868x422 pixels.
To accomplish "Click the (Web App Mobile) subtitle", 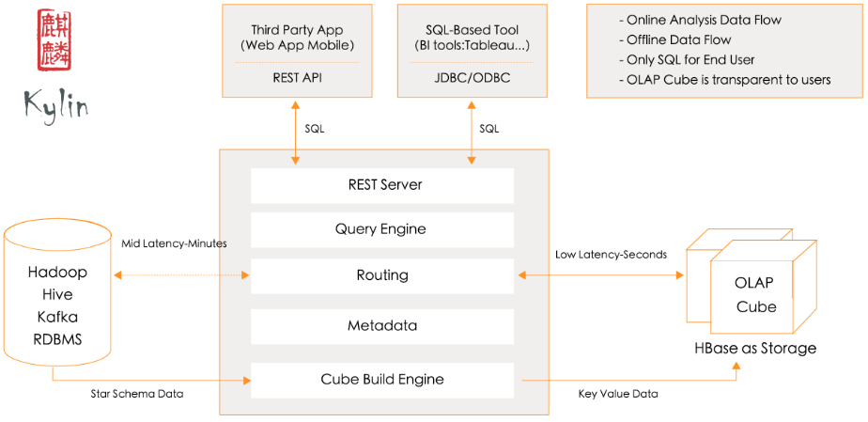I will (297, 46).
